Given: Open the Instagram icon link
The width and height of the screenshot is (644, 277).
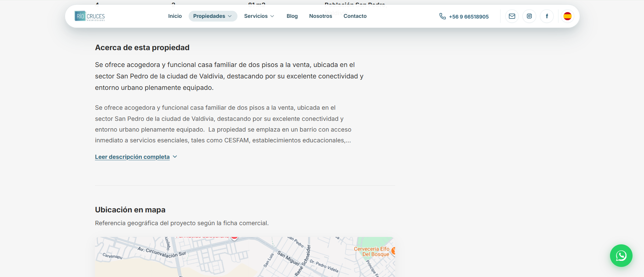Looking at the screenshot, I should [x=529, y=16].
